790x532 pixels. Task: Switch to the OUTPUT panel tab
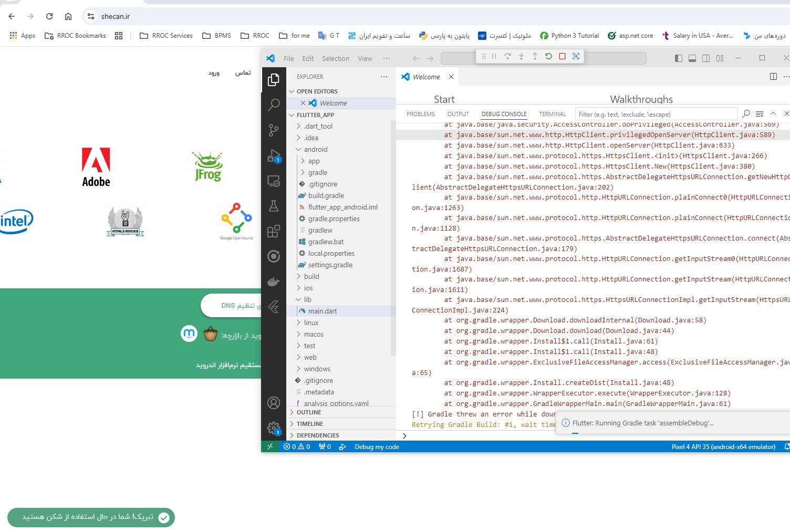pos(458,114)
